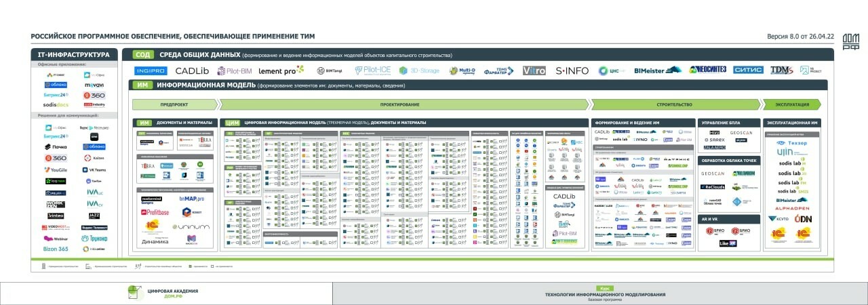Click the Profitbase logo
The image size is (868, 305).
tap(155, 212)
